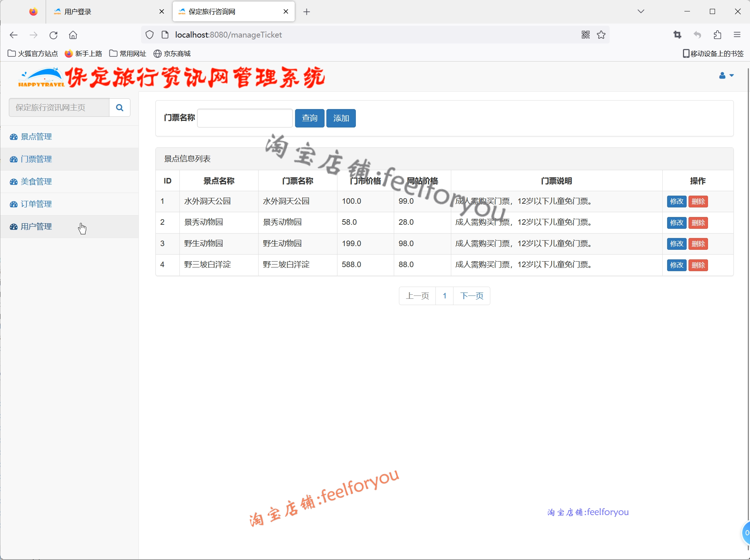Open 景点管理 in sidebar
The height and width of the screenshot is (560, 750).
point(69,137)
